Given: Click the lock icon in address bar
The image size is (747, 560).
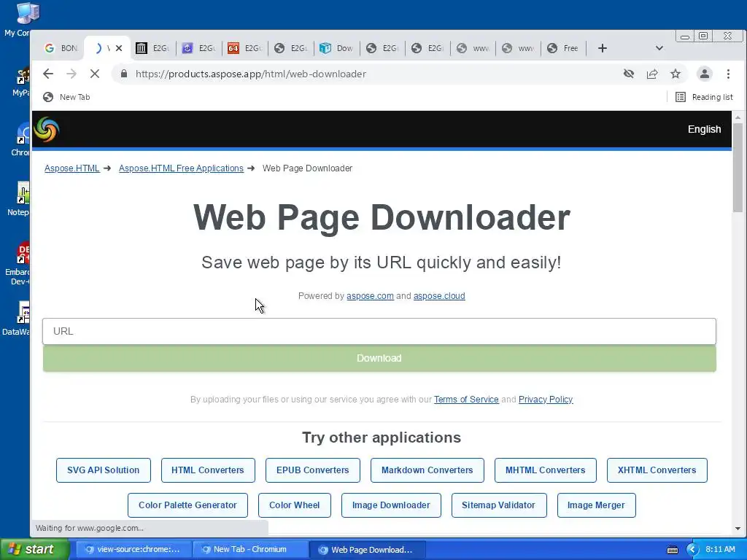Looking at the screenshot, I should coord(124,74).
